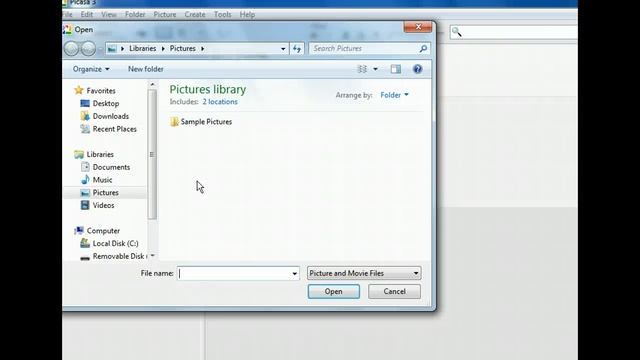Click the Picasa search magnifier icon
Image resolution: width=640 pixels, height=360 pixels.
[457, 32]
